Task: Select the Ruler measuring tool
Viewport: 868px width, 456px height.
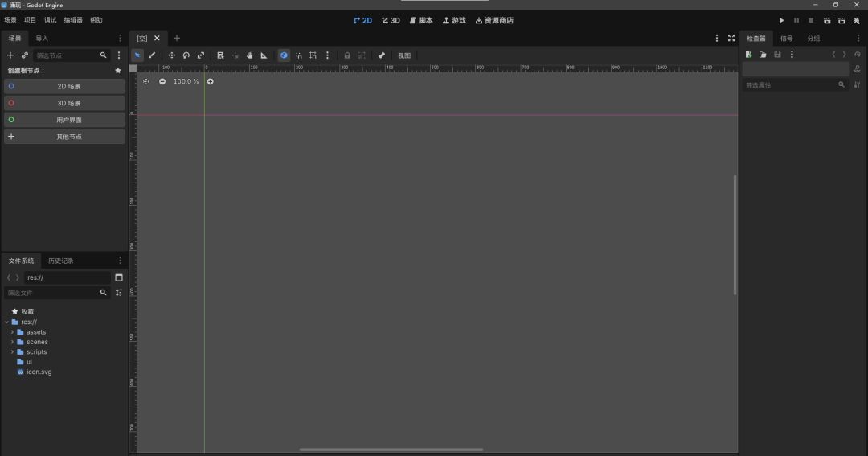Action: coord(264,55)
